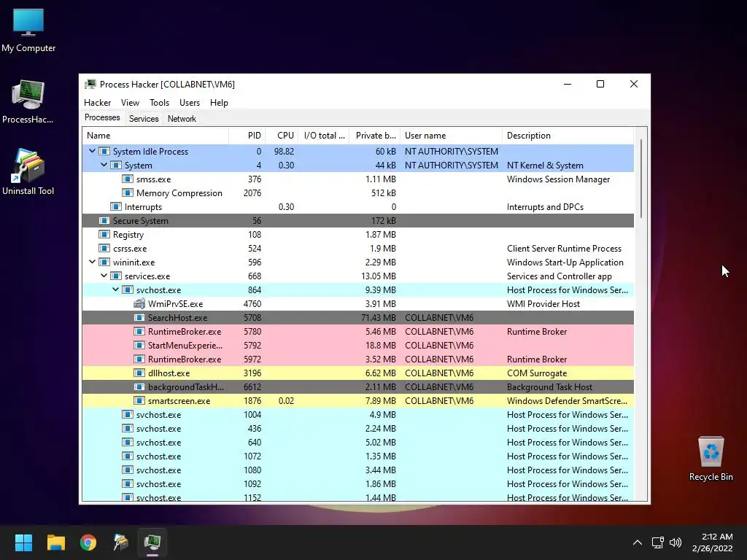Select the Recycle Bin desktop icon
Image resolution: width=747 pixels, height=560 pixels.
click(x=711, y=459)
